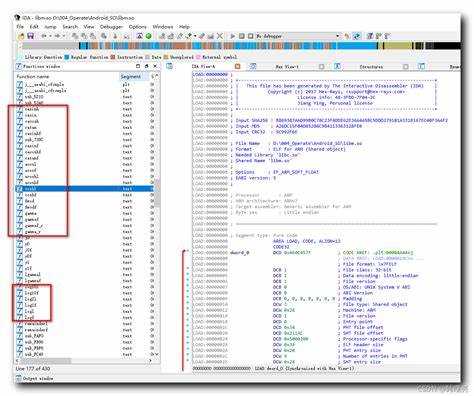
Task: Open the File menu
Action: pyautogui.click(x=20, y=26)
